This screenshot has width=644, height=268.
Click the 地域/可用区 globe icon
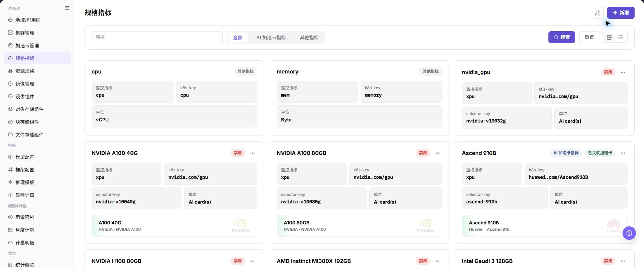coord(10,20)
